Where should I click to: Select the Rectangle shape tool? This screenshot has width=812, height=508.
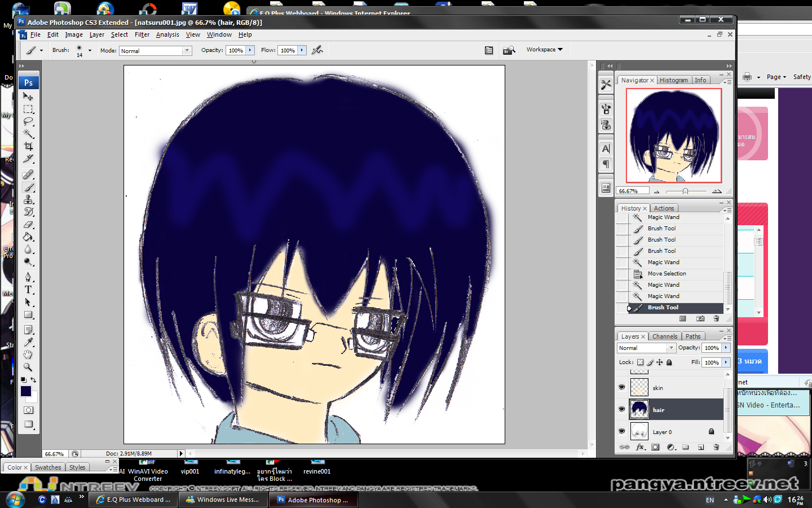tap(28, 314)
